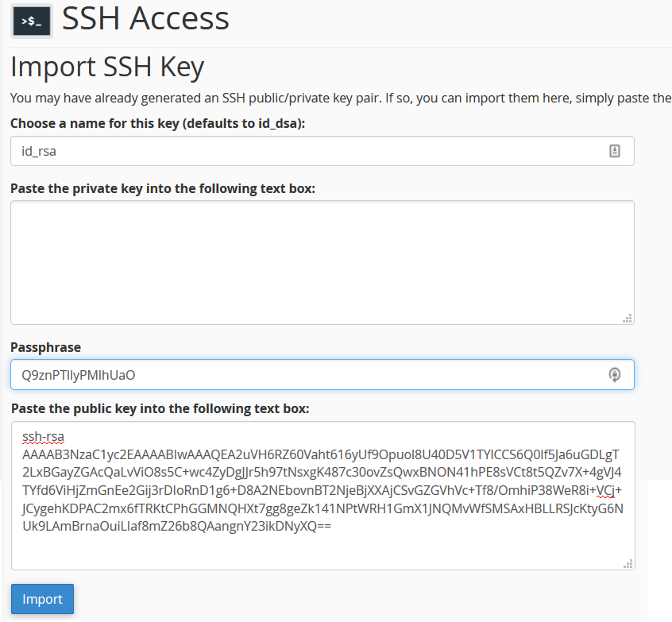This screenshot has width=672, height=622.
Task: Click the SSH Access page title
Action: pyautogui.click(x=145, y=19)
